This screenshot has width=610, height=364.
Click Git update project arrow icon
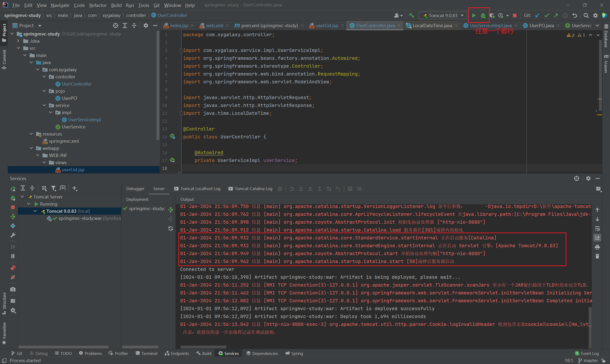pos(537,15)
